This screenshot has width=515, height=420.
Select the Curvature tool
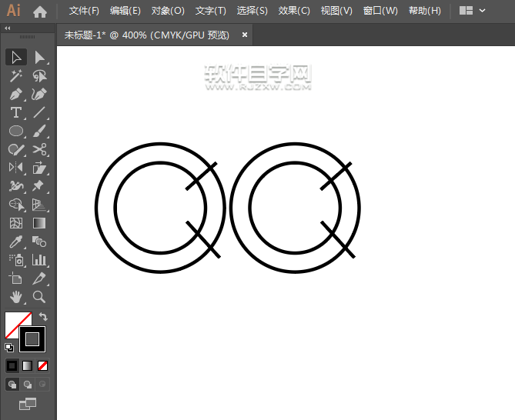tap(39, 94)
